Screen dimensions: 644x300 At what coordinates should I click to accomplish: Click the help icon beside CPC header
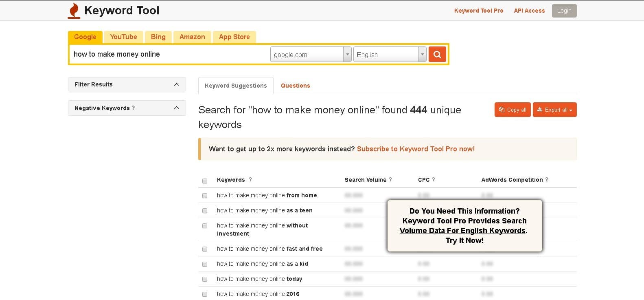(x=434, y=179)
